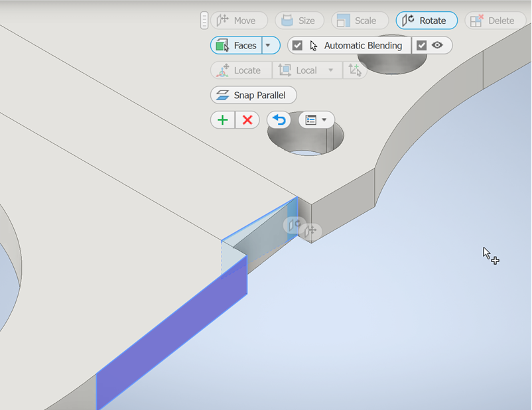Click the blue undo arrow button

click(279, 120)
